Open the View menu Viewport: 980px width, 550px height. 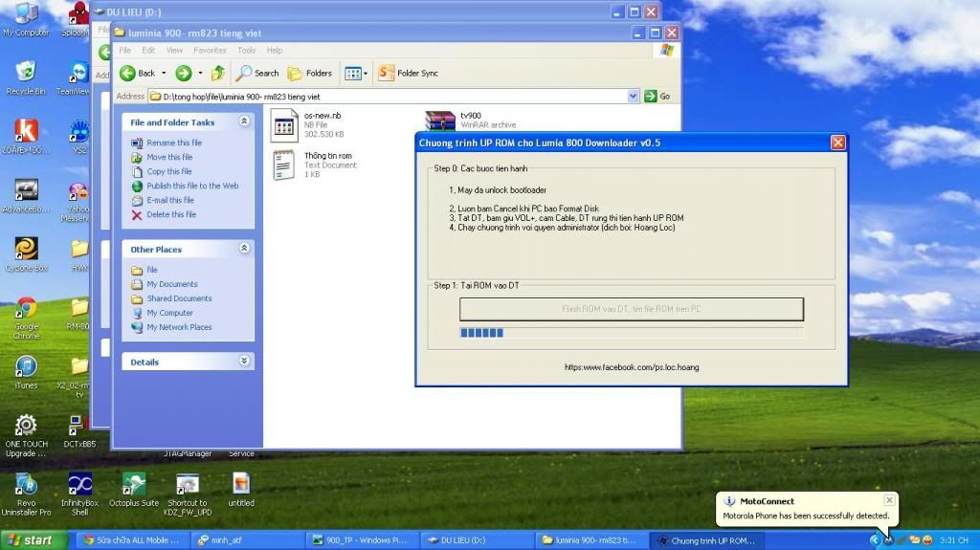pyautogui.click(x=174, y=50)
